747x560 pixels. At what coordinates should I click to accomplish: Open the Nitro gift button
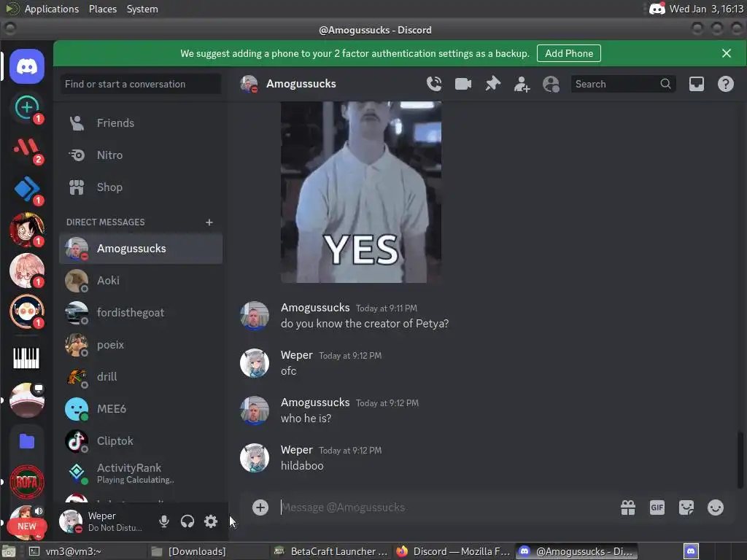pyautogui.click(x=628, y=507)
